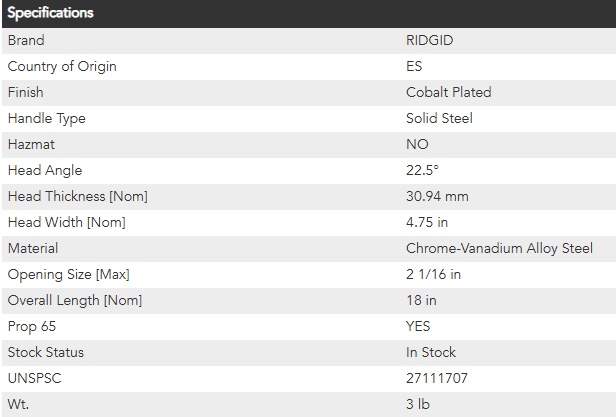Select the Prop 65 YES value
The image size is (616, 417).
419,326
